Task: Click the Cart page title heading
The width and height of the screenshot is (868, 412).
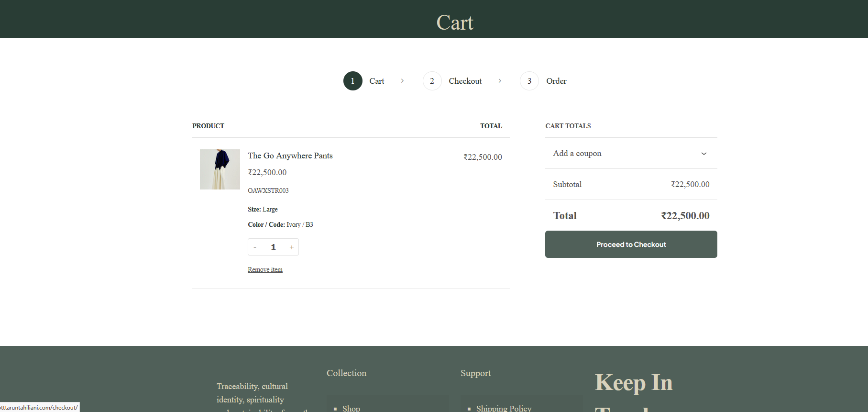Action: coord(454,22)
